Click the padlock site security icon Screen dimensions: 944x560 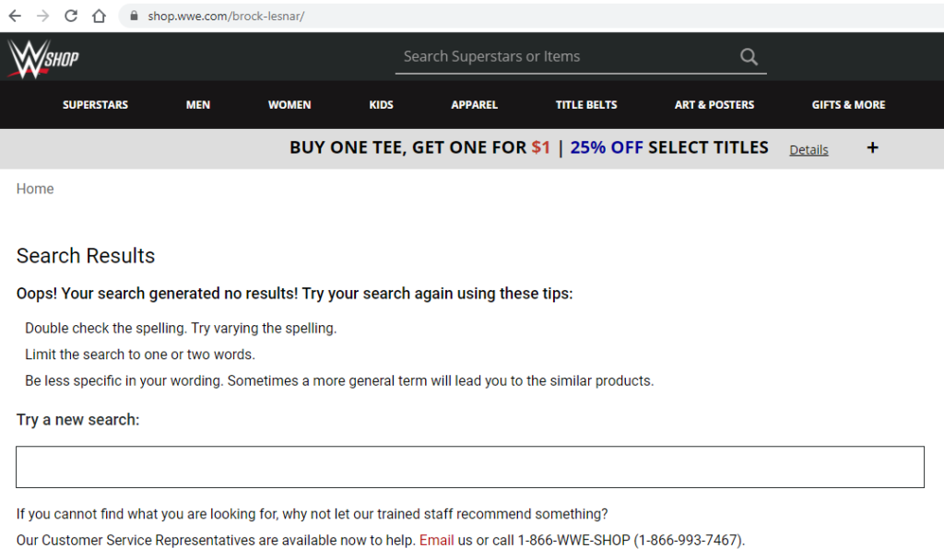pos(134,16)
